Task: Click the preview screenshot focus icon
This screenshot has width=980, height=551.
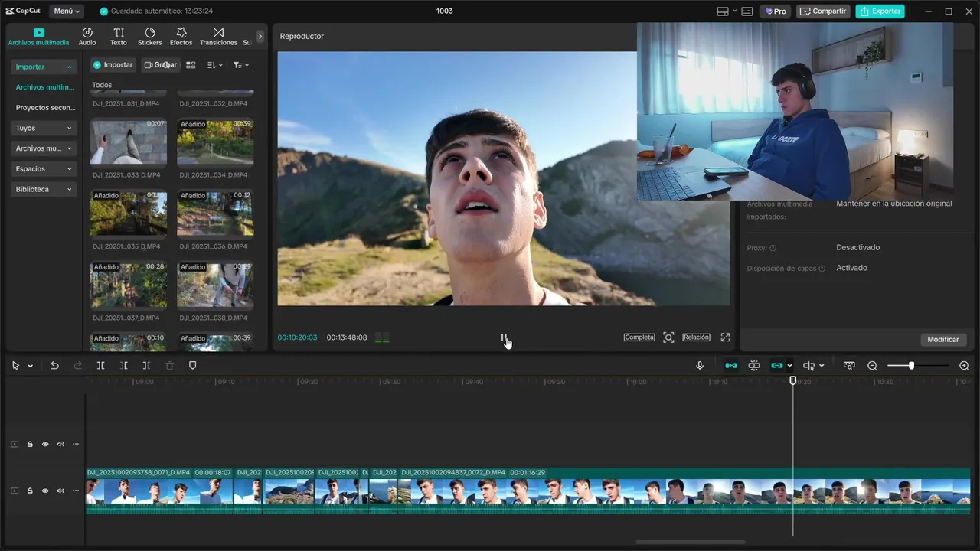Action: [668, 337]
